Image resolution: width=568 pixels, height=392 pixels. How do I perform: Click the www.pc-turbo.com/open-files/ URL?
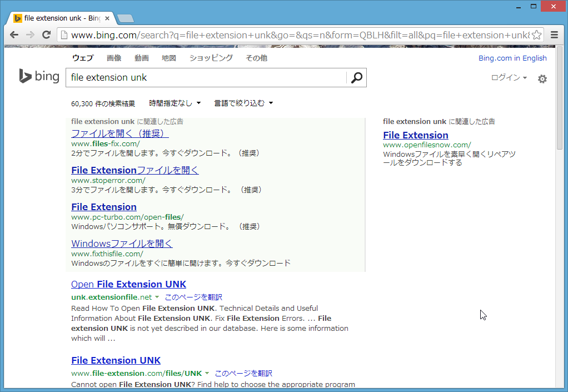coord(127,217)
